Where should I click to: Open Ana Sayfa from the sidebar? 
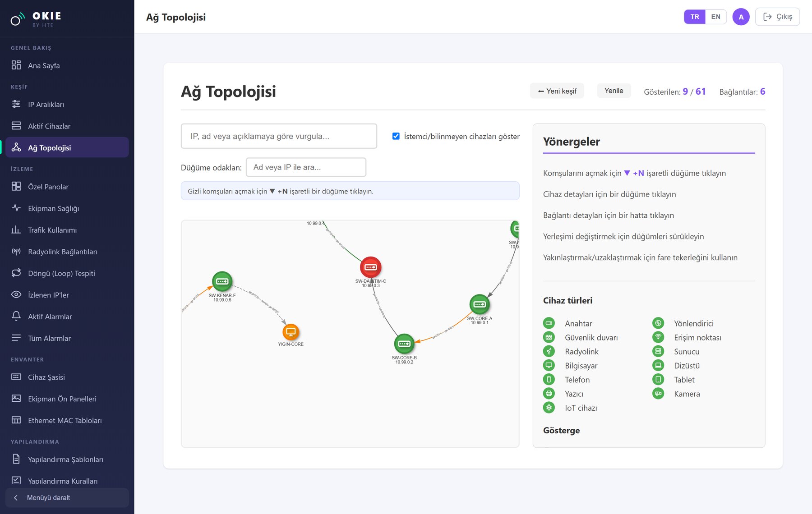[x=67, y=65]
